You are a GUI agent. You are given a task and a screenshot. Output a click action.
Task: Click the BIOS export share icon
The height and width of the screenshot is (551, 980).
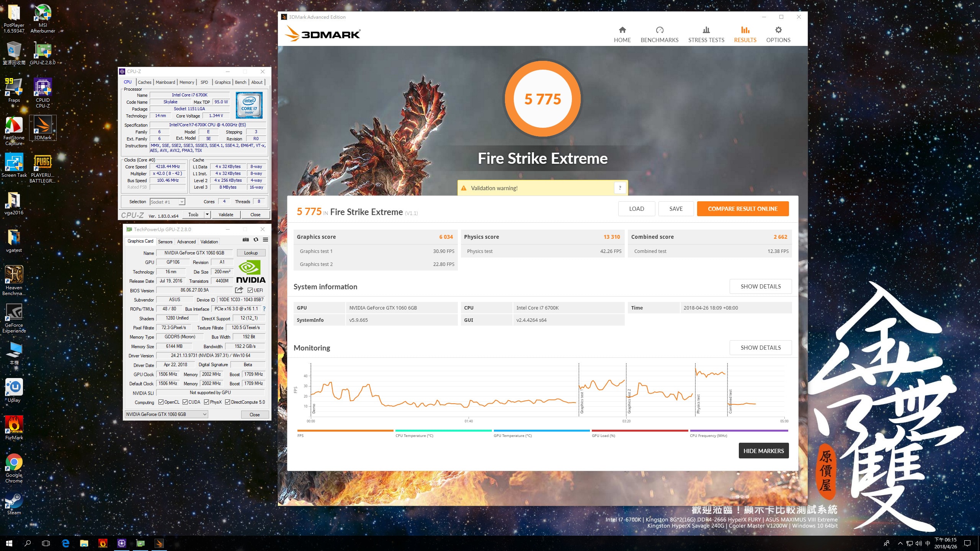[239, 290]
